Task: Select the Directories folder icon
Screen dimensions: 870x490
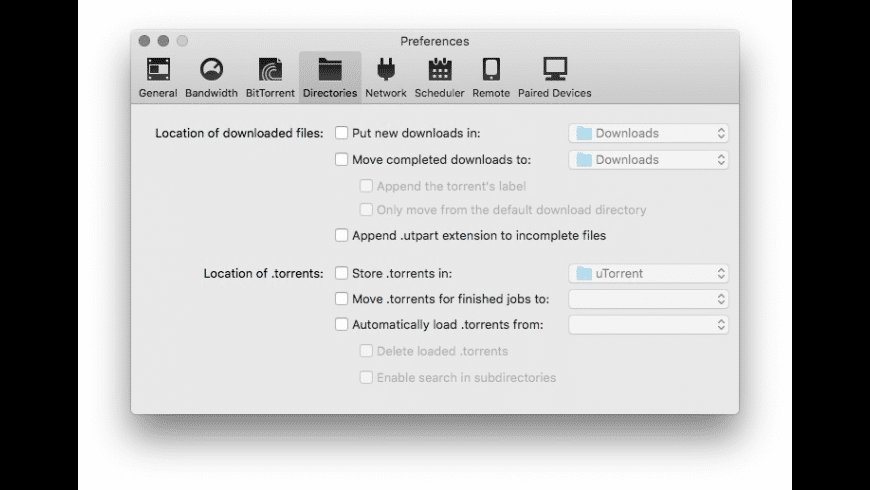Action: tap(330, 69)
